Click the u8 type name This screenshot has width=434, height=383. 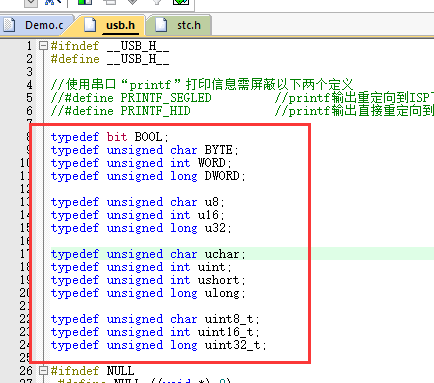[212, 202]
